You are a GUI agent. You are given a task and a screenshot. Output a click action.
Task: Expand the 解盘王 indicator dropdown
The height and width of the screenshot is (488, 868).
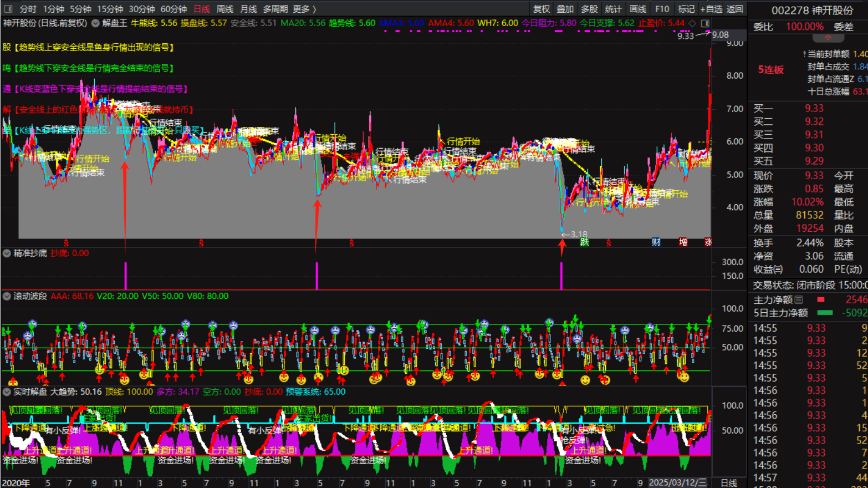point(95,23)
